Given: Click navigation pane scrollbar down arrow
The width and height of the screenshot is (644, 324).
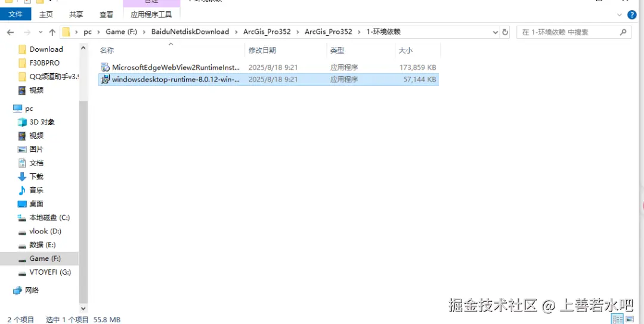Looking at the screenshot, I should [x=83, y=308].
